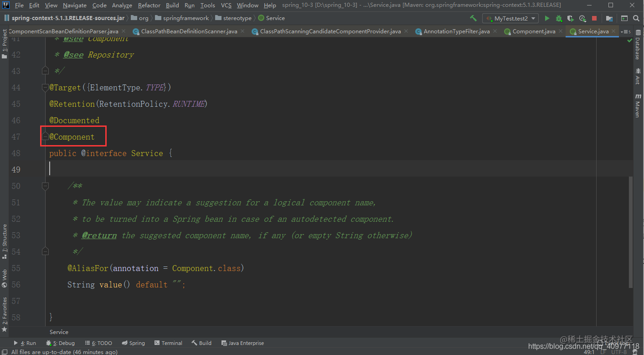The image size is (644, 355).
Task: Open the Analyze menu
Action: pos(122,5)
